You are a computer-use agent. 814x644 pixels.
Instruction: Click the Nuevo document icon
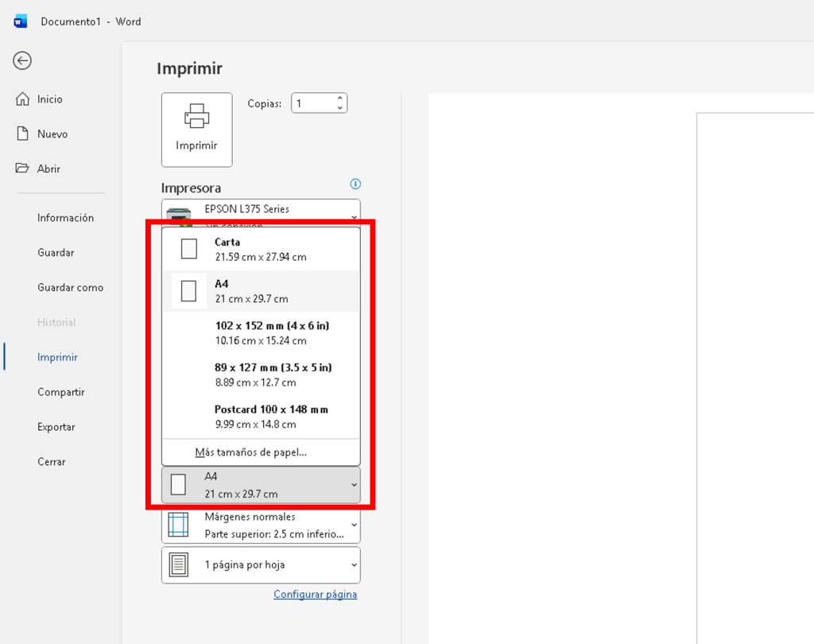click(23, 134)
